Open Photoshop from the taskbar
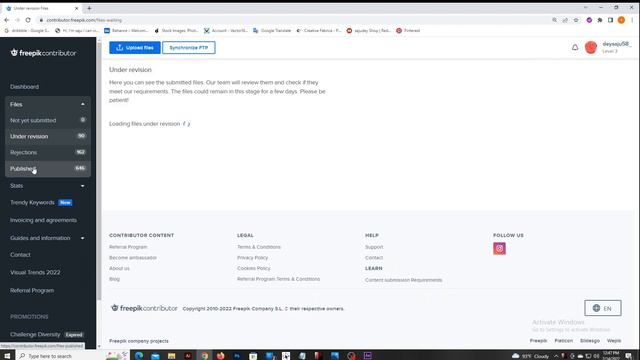Screen dimensions: 640x360 pos(237,356)
